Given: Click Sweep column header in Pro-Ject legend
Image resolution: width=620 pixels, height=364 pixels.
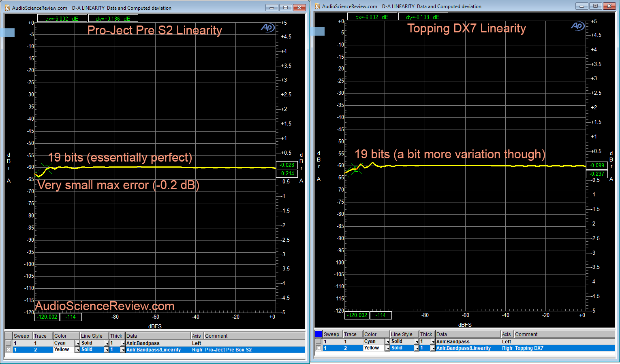Looking at the screenshot, I should tap(22, 336).
